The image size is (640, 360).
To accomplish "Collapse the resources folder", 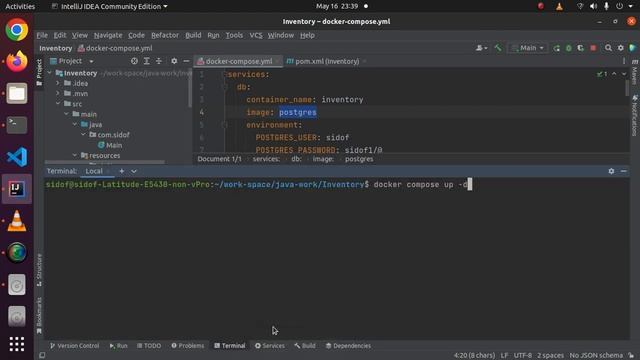I will click(75, 155).
